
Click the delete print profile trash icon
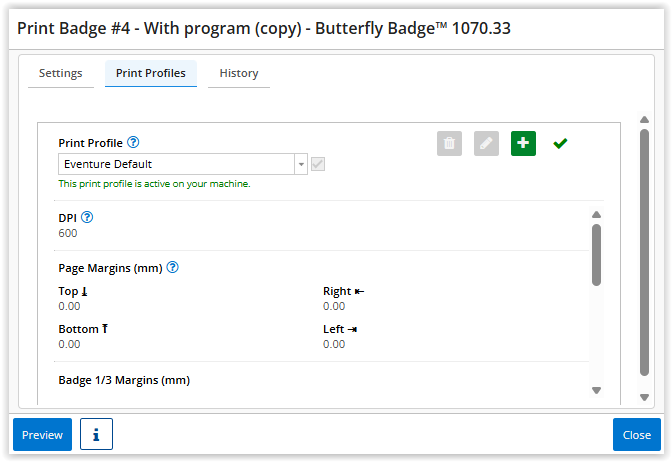pos(449,143)
